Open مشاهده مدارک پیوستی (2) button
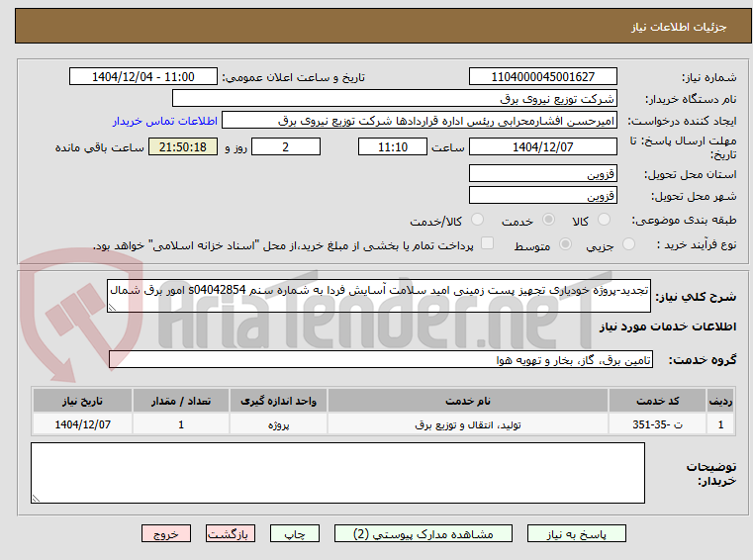753x560 pixels. tap(424, 533)
